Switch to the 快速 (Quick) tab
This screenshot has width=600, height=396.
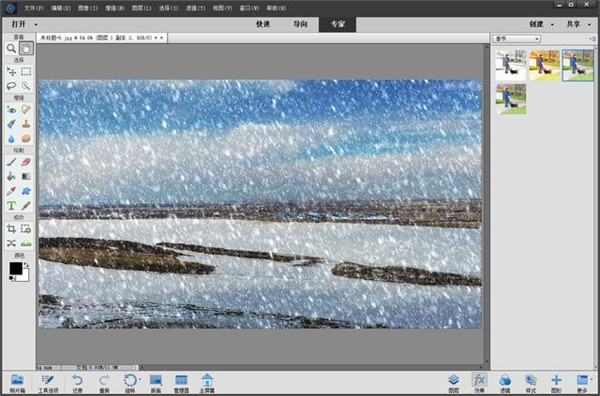pos(263,24)
